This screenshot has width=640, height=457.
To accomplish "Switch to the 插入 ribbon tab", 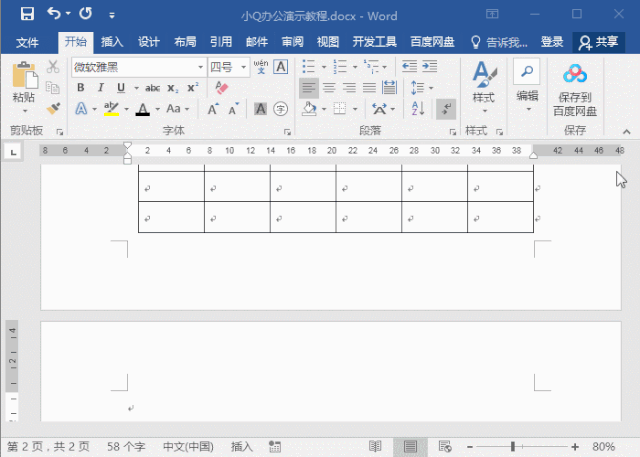I will point(112,42).
